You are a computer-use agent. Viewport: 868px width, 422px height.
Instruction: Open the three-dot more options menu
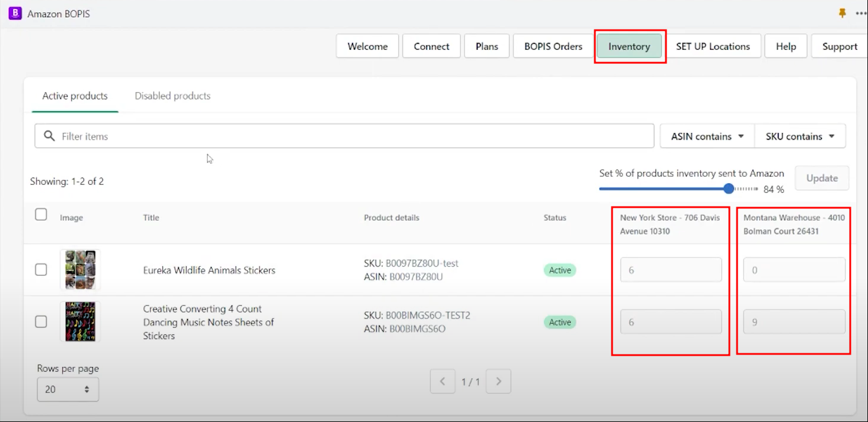coord(861,13)
